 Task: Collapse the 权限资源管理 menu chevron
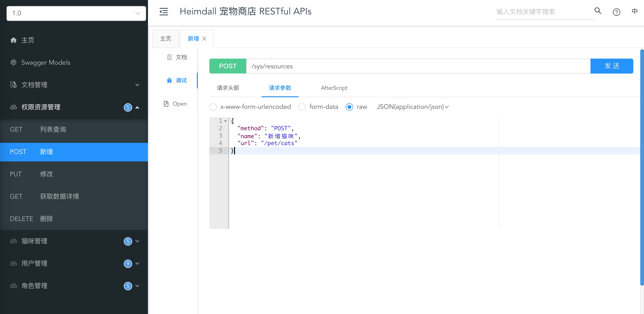(137, 107)
